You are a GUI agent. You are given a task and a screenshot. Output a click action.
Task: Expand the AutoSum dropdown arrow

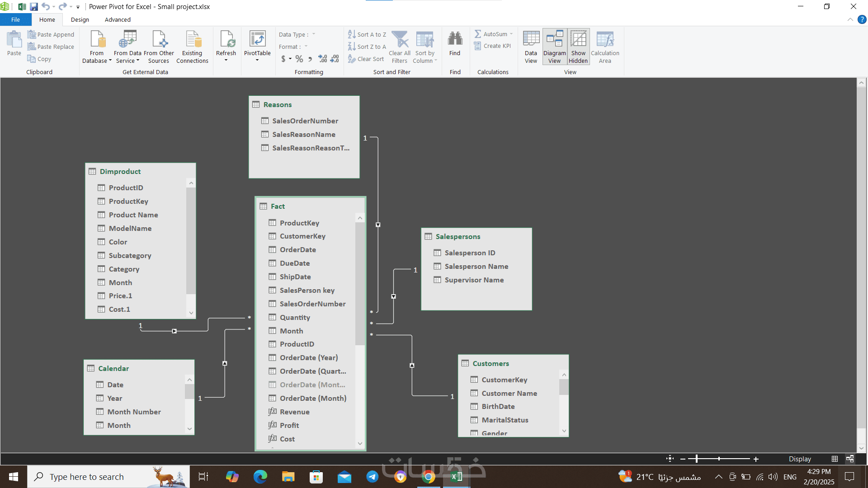coord(511,34)
